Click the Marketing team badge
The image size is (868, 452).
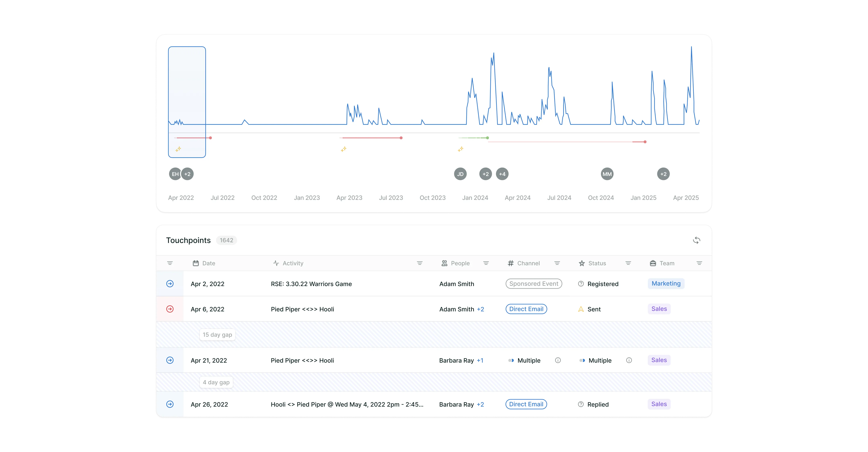tap(666, 283)
